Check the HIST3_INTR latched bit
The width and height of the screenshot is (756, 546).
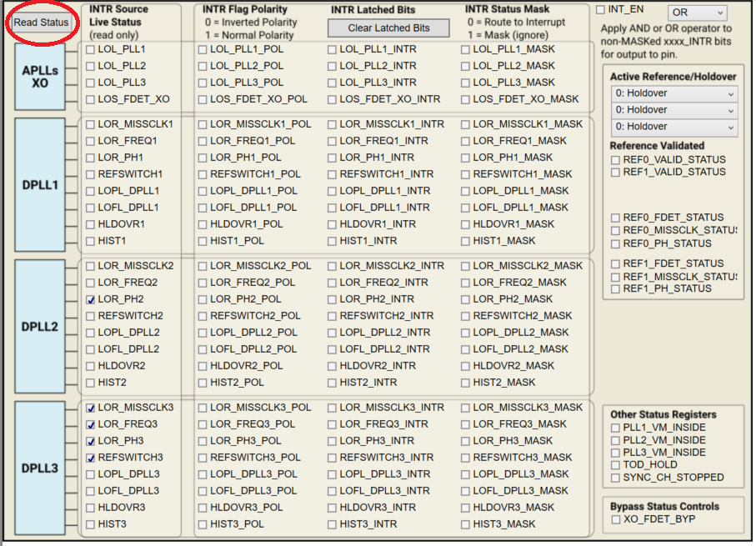(x=332, y=523)
